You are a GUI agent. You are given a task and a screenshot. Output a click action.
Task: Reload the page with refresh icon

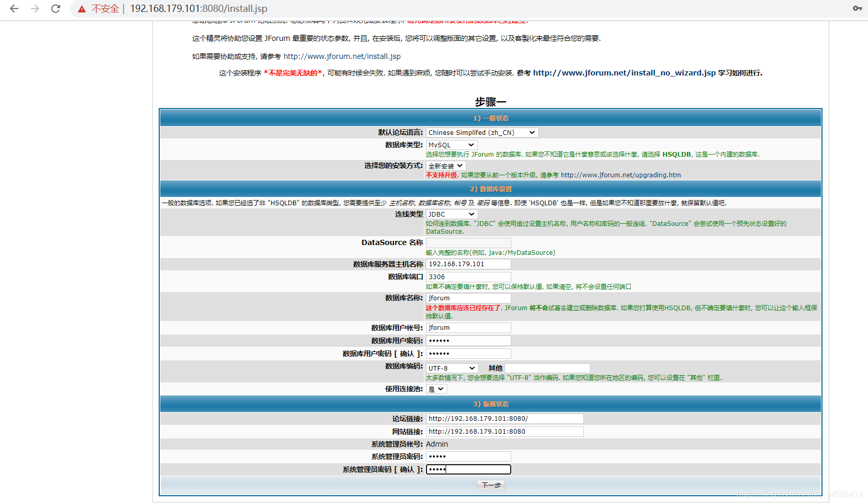point(56,9)
